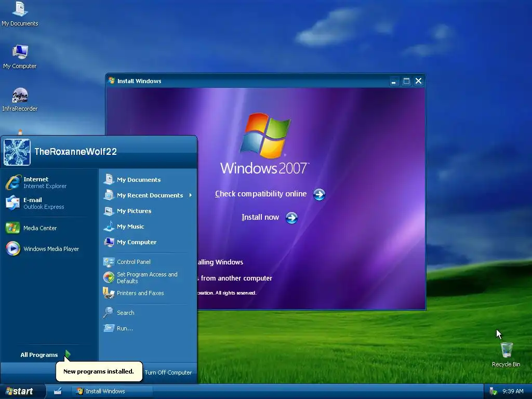Click the taskbar clock 9:39 AM

coord(513,391)
